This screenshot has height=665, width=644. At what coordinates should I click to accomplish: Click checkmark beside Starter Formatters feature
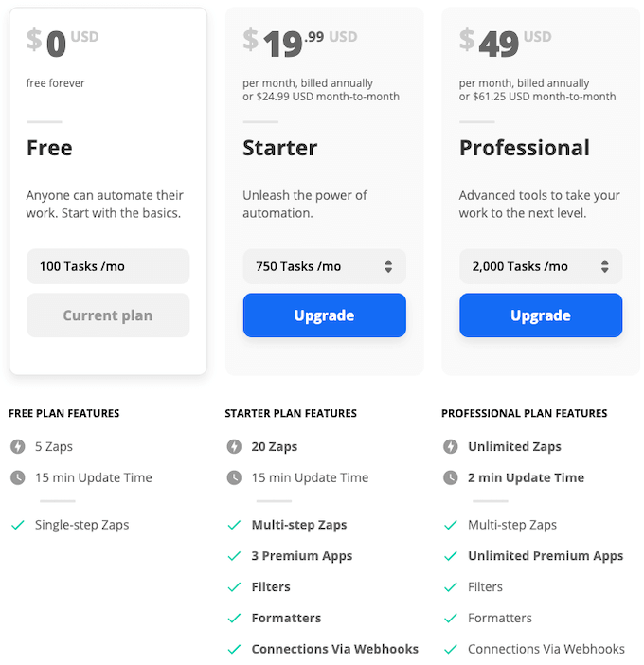(x=234, y=619)
